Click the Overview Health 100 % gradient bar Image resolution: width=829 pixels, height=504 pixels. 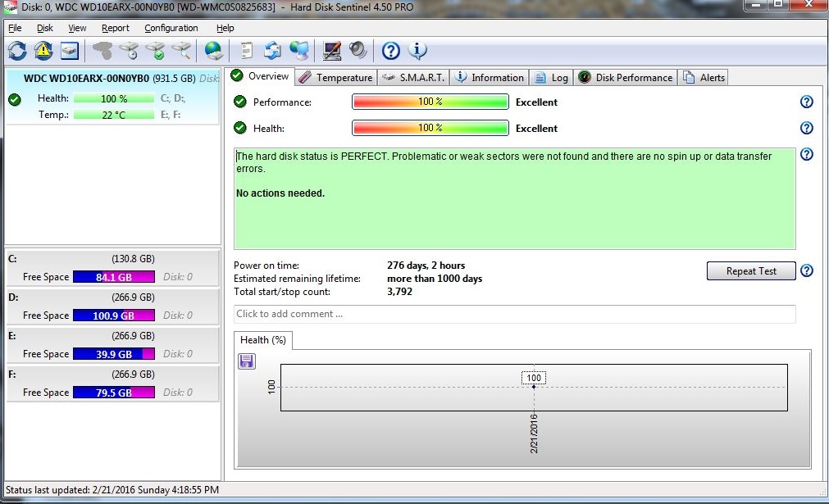(430, 128)
